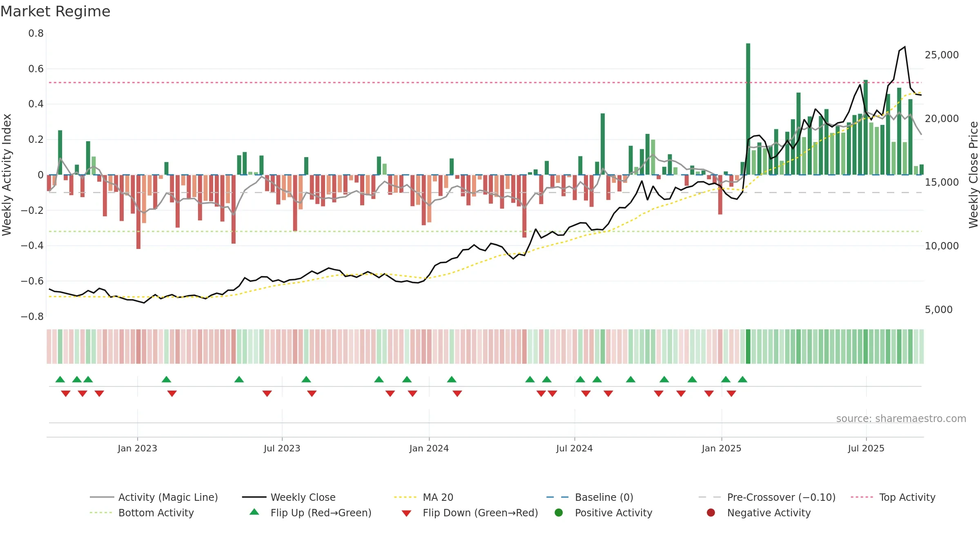Screen dimensions: 980x551
Task: Toggle the Bottom Activity legend entry
Action: [142, 513]
